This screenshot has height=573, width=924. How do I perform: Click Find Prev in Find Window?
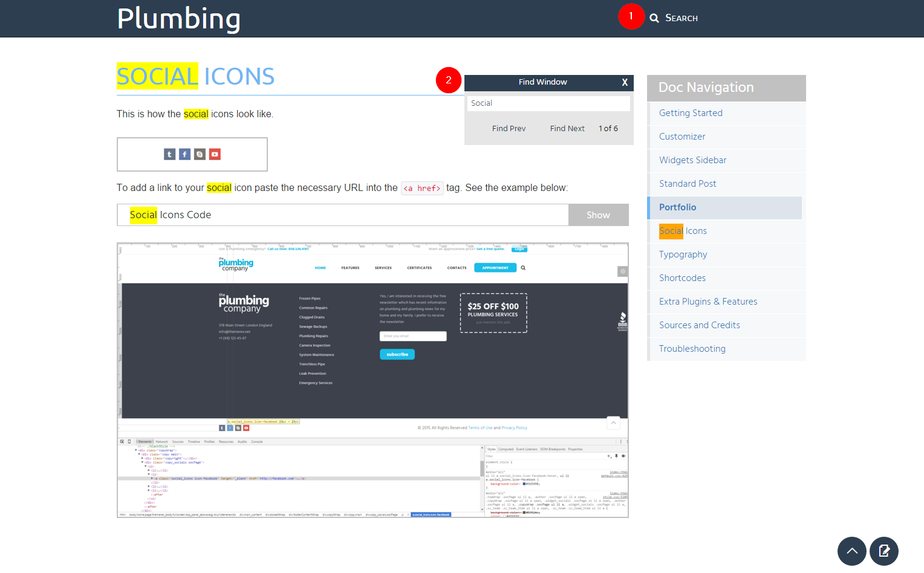click(x=509, y=129)
